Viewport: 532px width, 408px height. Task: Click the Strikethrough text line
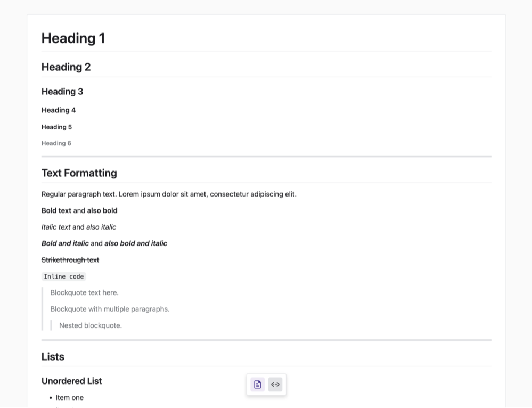coord(70,260)
